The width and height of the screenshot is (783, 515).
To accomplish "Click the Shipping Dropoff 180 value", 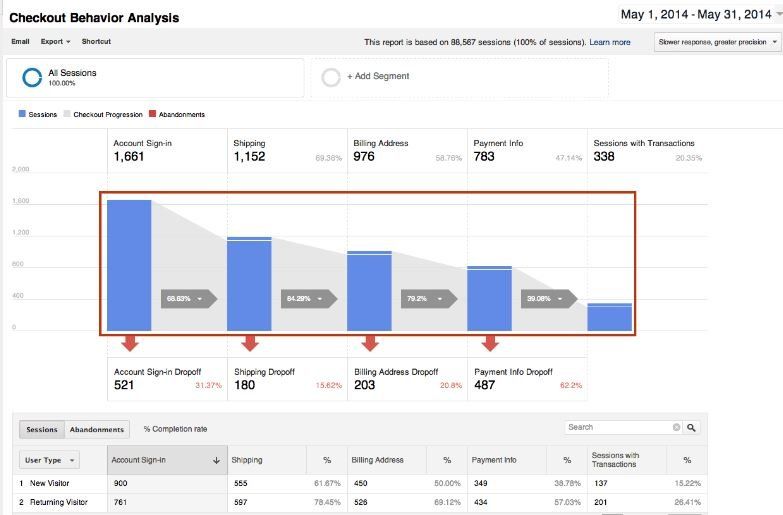I will [245, 385].
